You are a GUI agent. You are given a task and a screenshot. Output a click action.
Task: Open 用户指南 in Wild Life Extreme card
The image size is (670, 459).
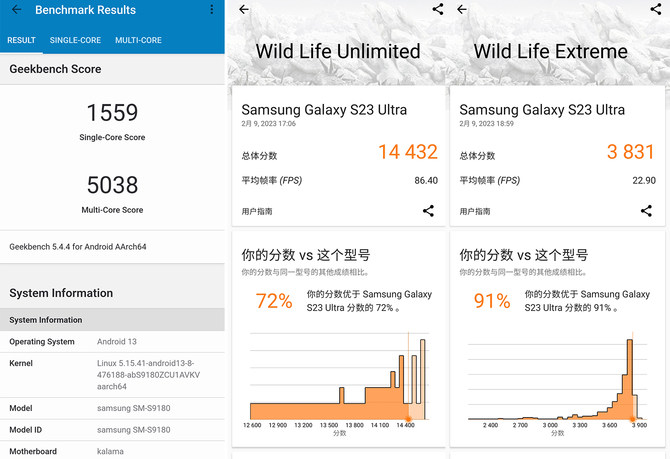(475, 211)
